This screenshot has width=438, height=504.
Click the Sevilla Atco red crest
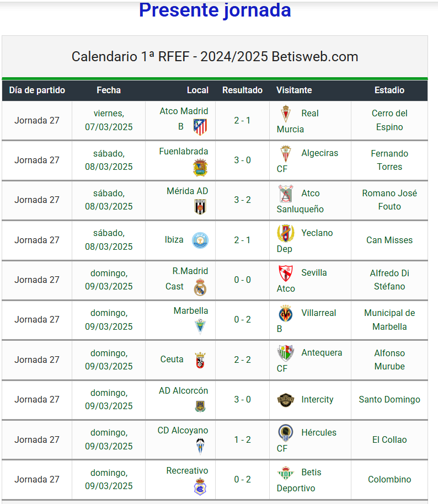[285, 273]
